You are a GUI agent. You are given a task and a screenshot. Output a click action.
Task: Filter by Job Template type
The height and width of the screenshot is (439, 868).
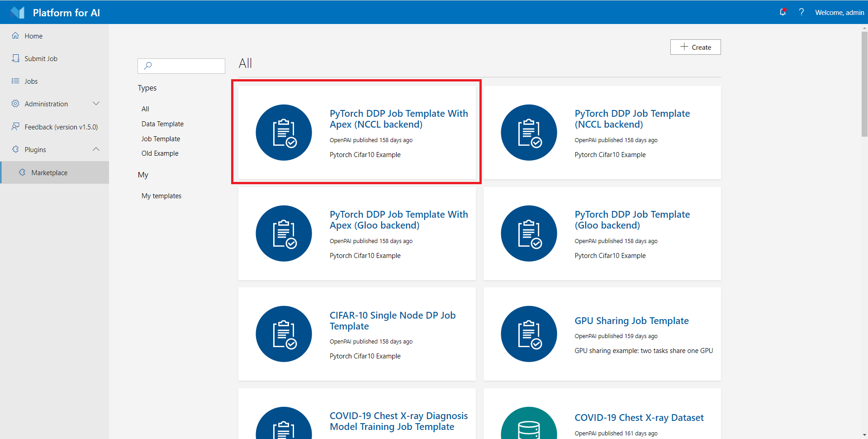click(x=161, y=139)
